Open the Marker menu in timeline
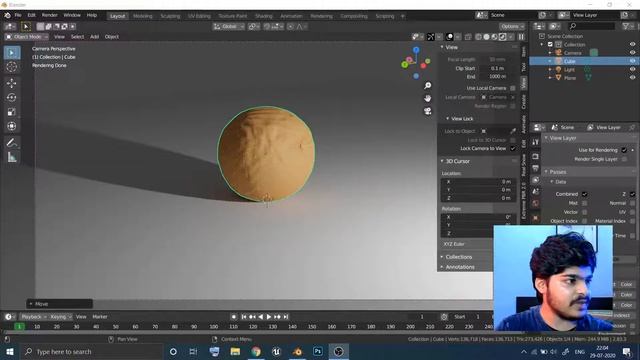 (x=100, y=317)
